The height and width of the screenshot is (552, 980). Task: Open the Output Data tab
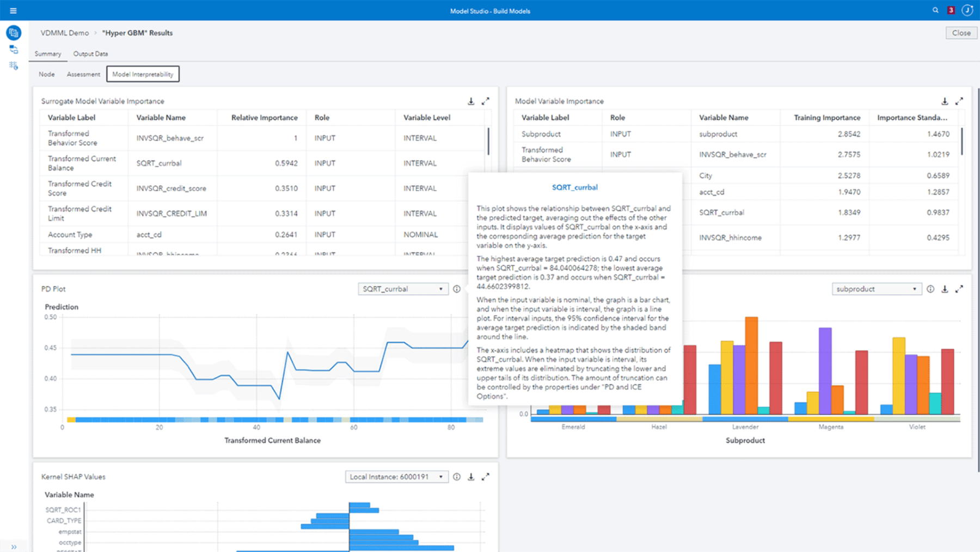90,54
